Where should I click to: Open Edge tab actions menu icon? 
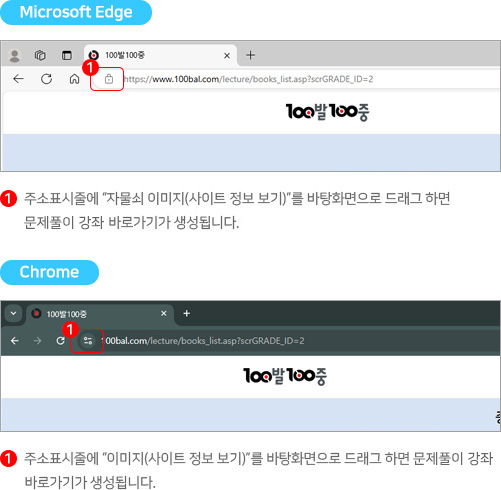click(67, 55)
